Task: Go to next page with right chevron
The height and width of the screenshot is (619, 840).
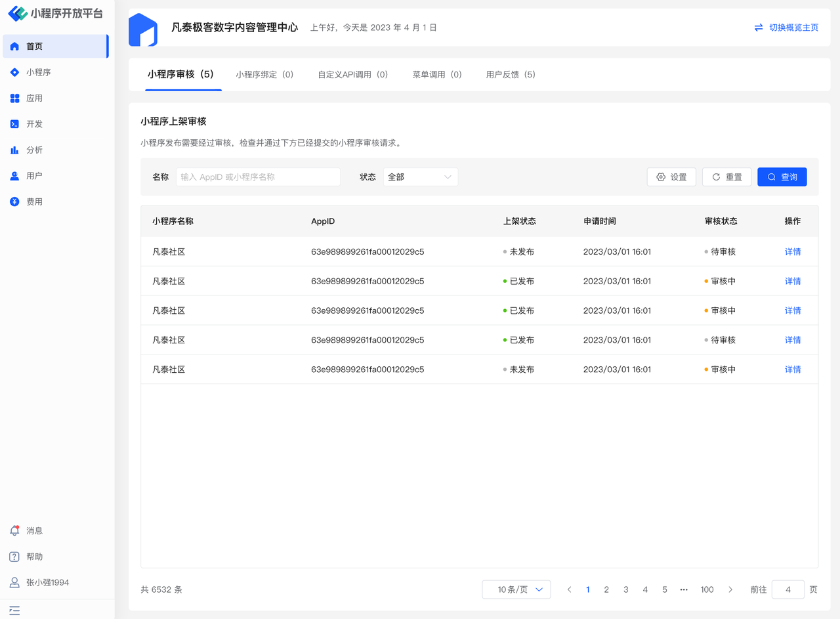Action: [x=730, y=589]
